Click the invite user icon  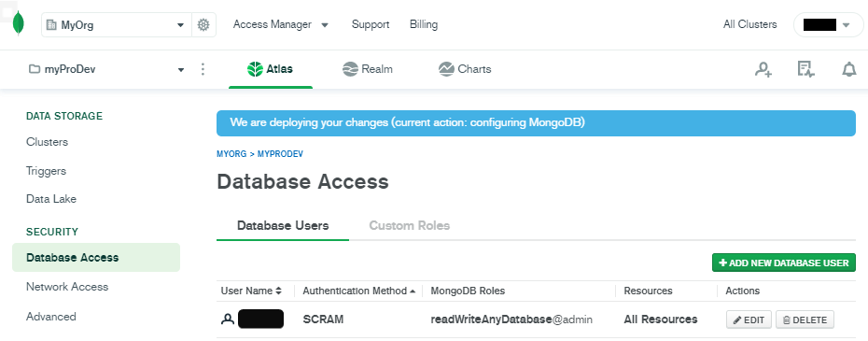[x=763, y=69]
